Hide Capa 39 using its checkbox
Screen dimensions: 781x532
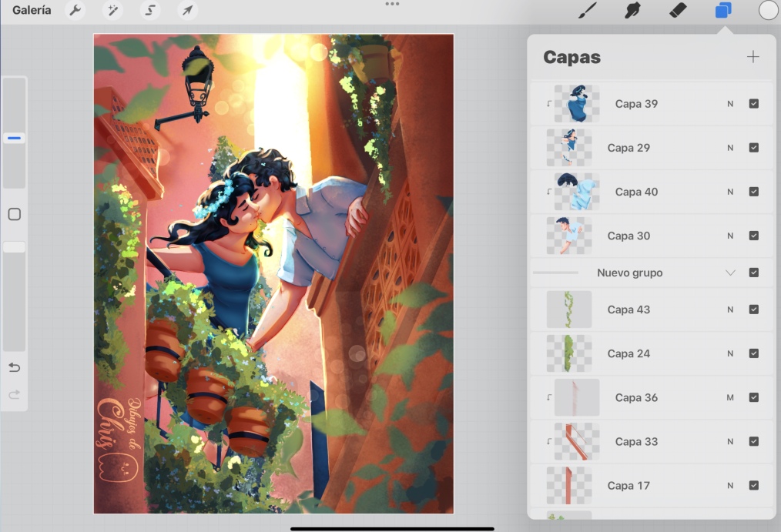753,104
